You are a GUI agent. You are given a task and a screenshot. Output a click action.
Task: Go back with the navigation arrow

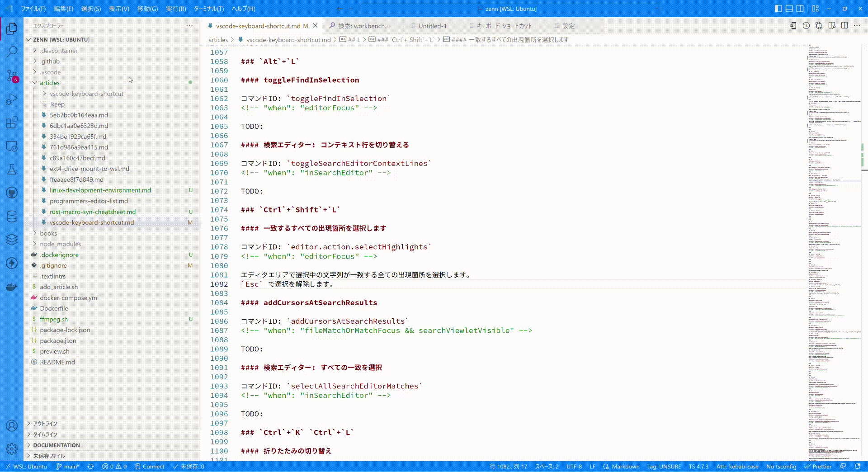pyautogui.click(x=340, y=9)
